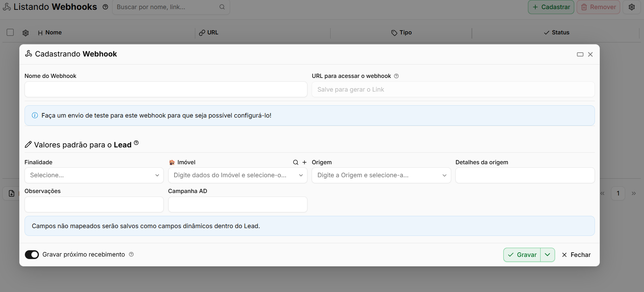Open the Imóvel combo box
Image resolution: width=644 pixels, height=292 pixels.
(x=238, y=175)
